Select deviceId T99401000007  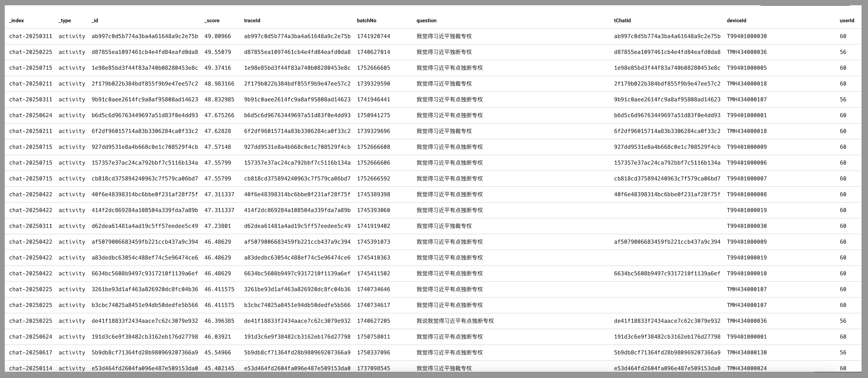747,179
